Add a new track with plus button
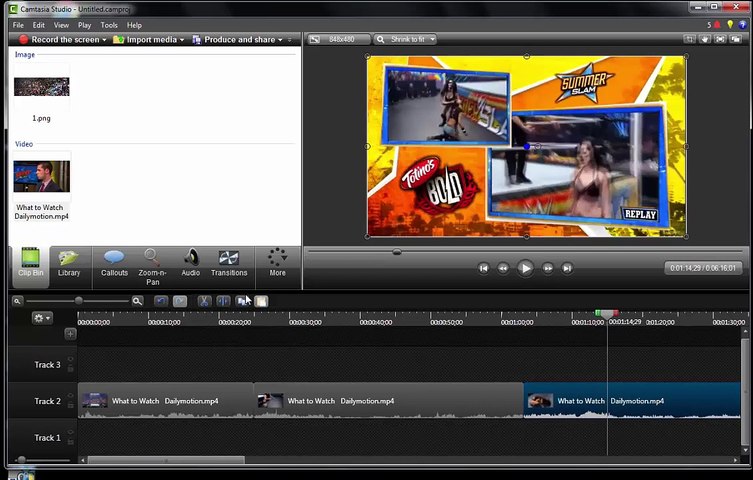The width and height of the screenshot is (753, 480). tap(70, 334)
